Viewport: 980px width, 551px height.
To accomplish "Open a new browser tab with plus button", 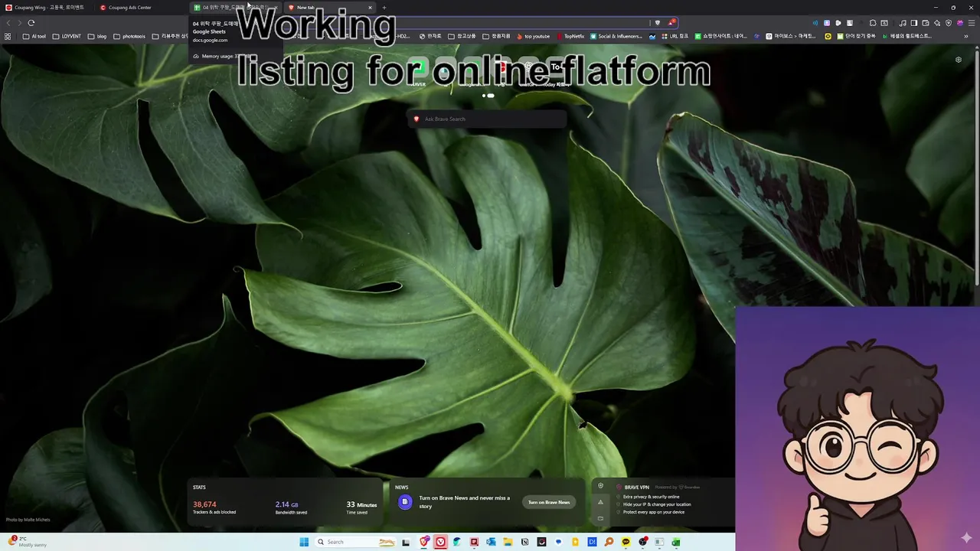I will [384, 8].
